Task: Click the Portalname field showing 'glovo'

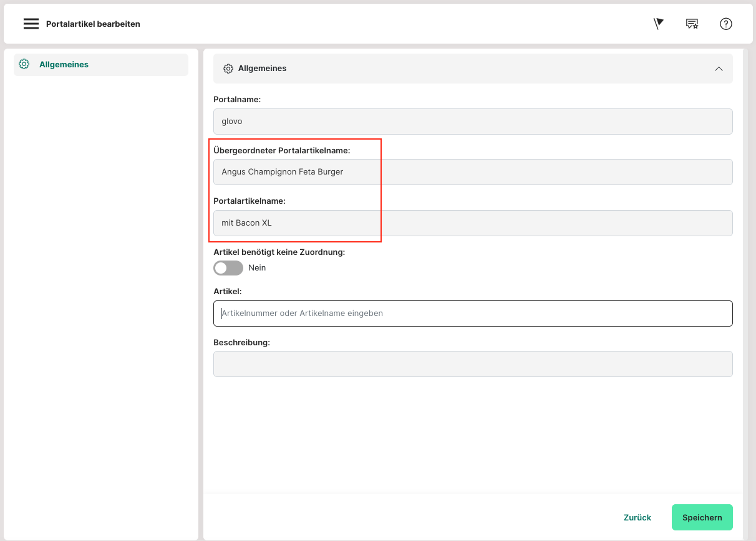Action: pos(473,122)
